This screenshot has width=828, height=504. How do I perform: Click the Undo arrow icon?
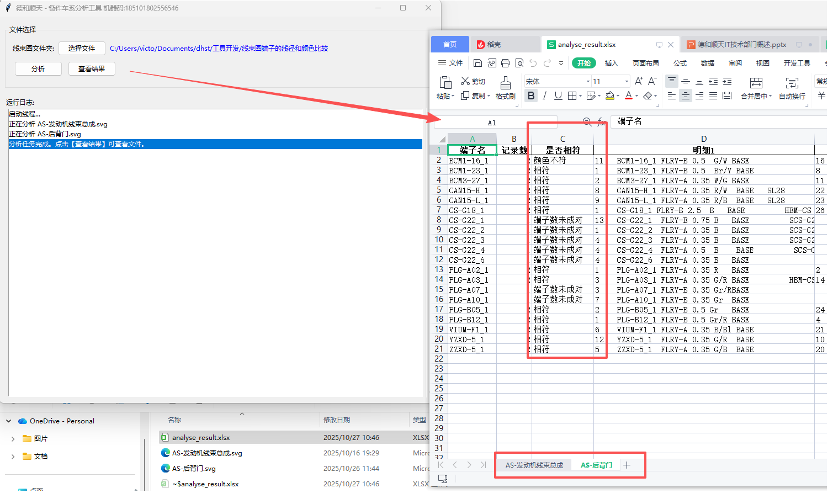coord(533,63)
